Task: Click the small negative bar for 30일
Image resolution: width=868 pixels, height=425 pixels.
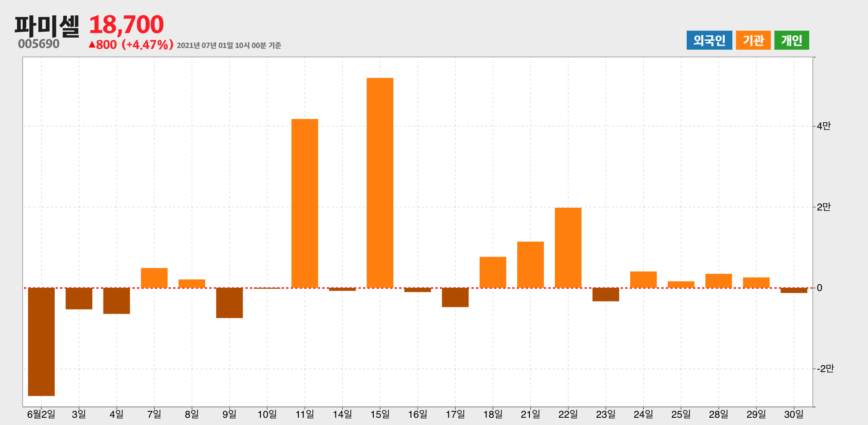Action: tap(794, 291)
